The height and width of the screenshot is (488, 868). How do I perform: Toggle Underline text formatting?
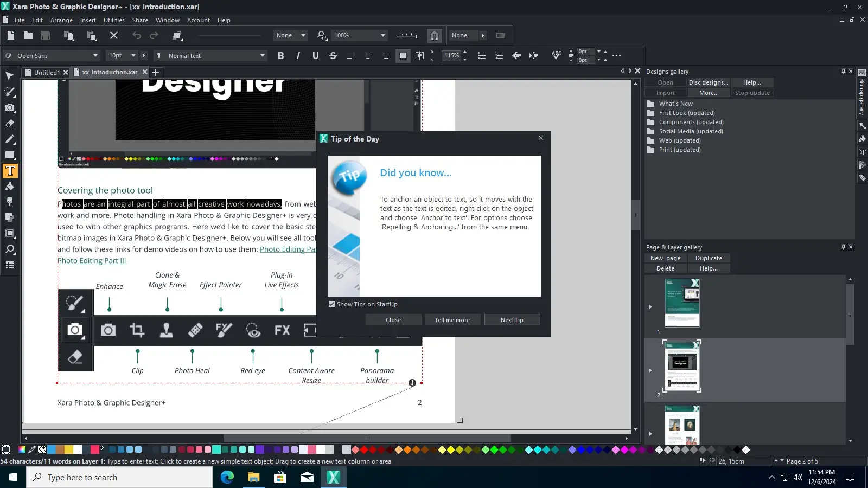[316, 56]
